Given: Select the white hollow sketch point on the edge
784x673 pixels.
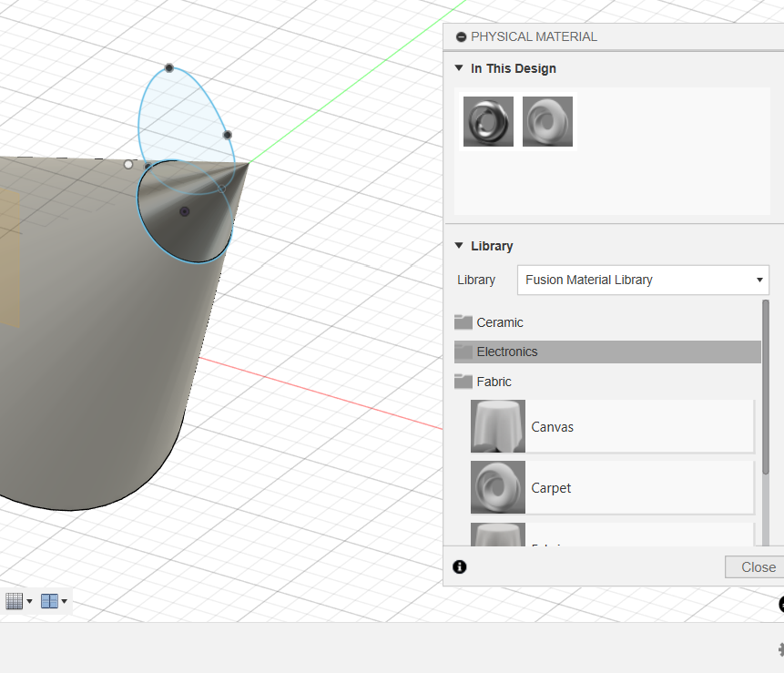Looking at the screenshot, I should 128,165.
